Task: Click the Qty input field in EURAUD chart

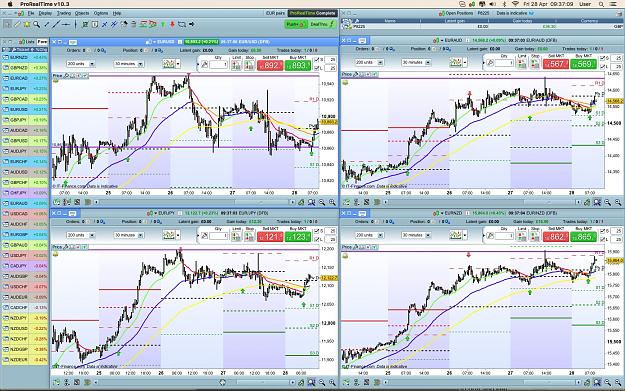Action: pyautogui.click(x=504, y=63)
